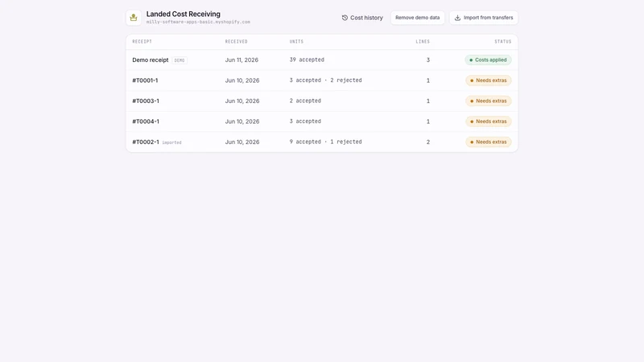Click the Costs applied status badge
The width and height of the screenshot is (644, 362).
pyautogui.click(x=488, y=60)
